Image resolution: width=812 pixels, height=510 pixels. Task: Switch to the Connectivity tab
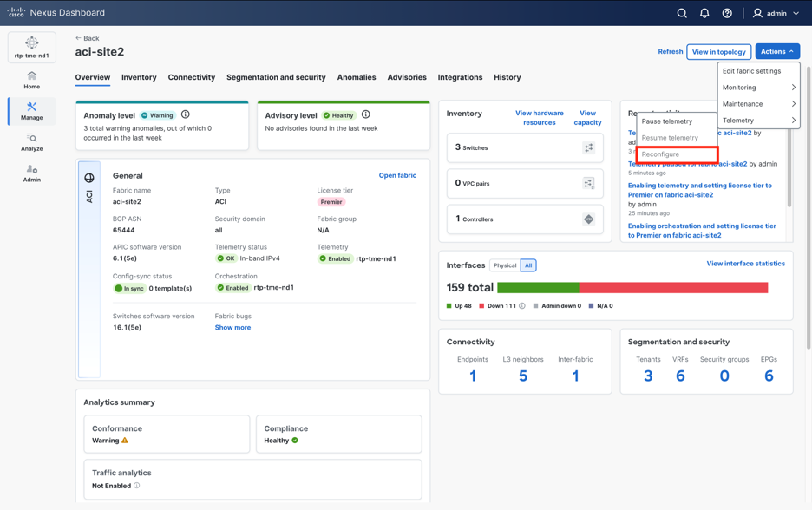coord(191,77)
